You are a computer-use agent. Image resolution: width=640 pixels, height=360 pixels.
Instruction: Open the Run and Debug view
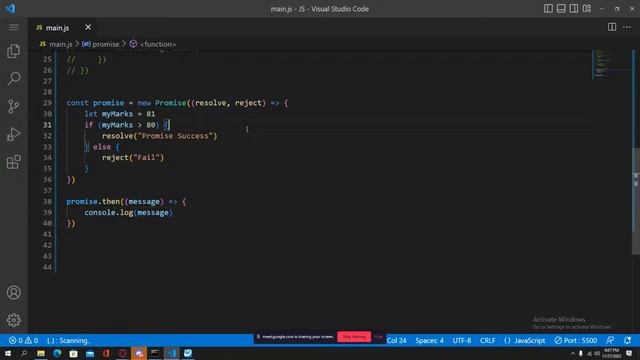tap(13, 134)
